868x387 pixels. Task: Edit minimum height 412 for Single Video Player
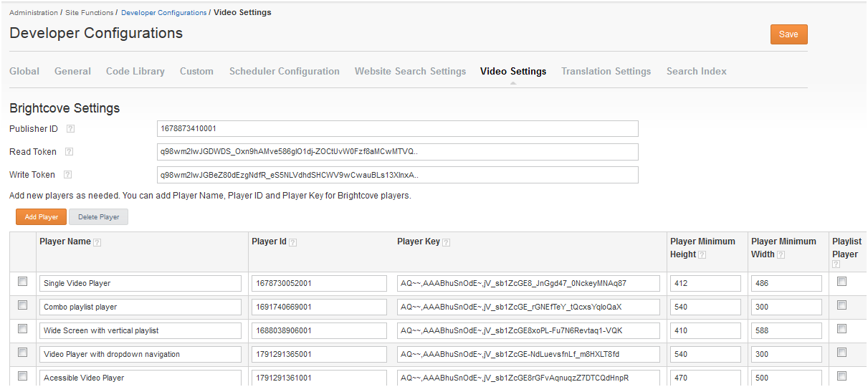tap(705, 283)
